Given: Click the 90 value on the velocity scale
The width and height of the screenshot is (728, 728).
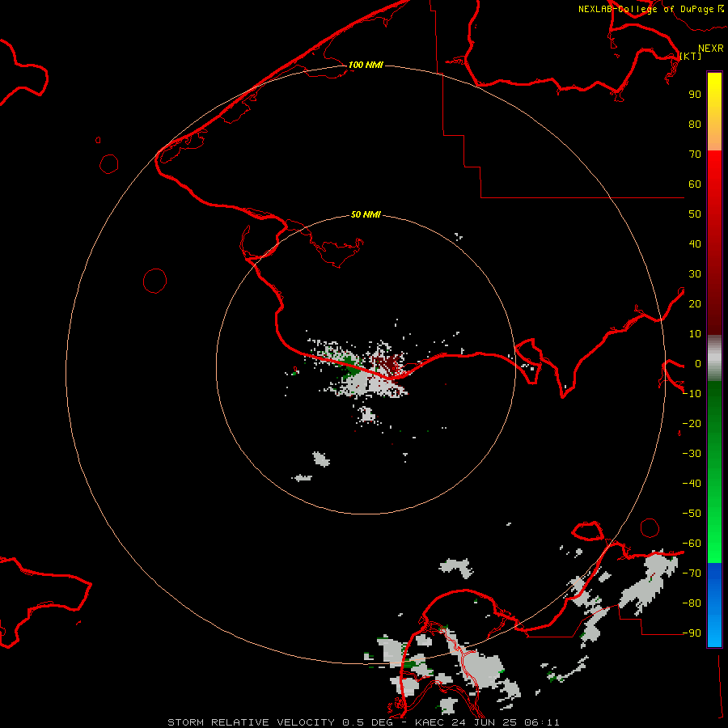Looking at the screenshot, I should pos(695,95).
